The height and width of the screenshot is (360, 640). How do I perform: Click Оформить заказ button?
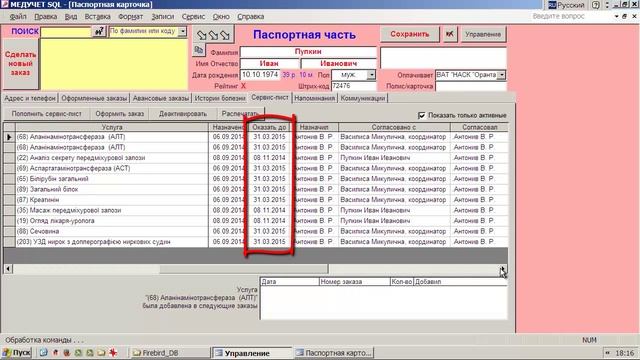[120, 114]
